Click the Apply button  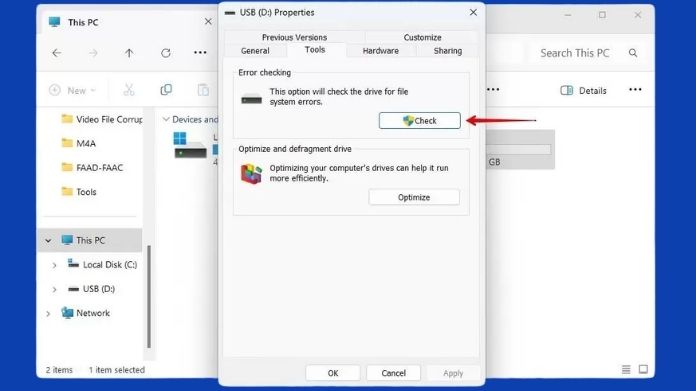pyautogui.click(x=453, y=373)
